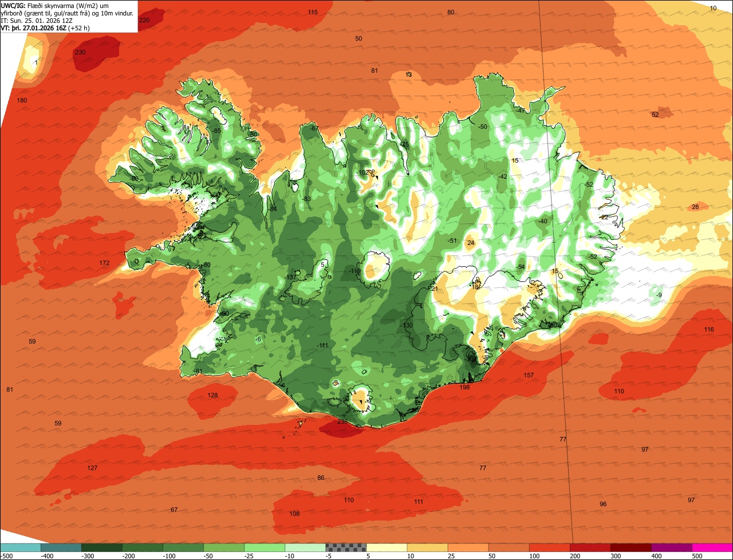The image size is (733, 560).
Task: Click the 86 value south of Iceland
Action: (x=321, y=478)
